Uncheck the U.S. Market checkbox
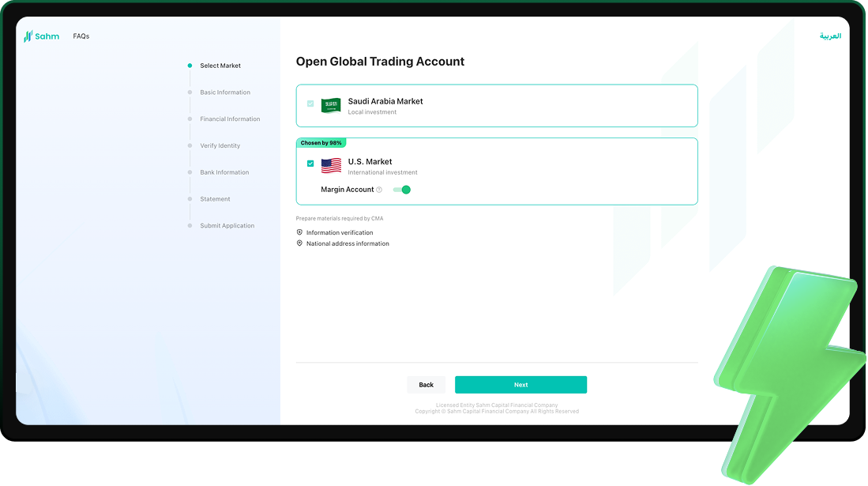The width and height of the screenshot is (868, 486). pyautogui.click(x=310, y=164)
